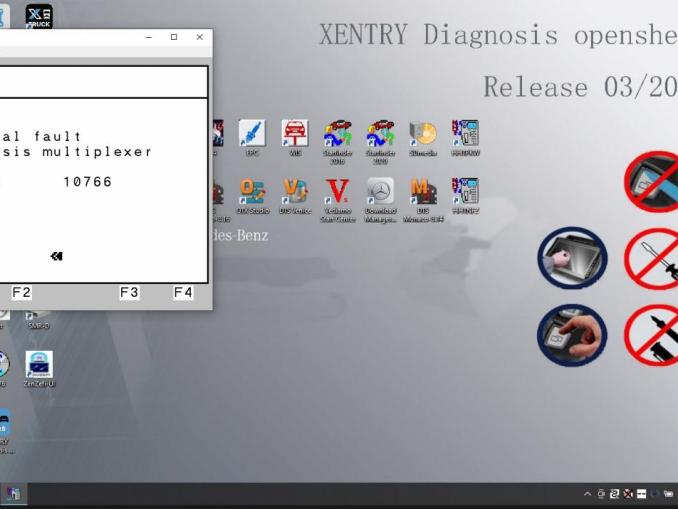Viewport: 678px width, 509px height.
Task: Launch OTX Studio shortcut
Action: 253,196
